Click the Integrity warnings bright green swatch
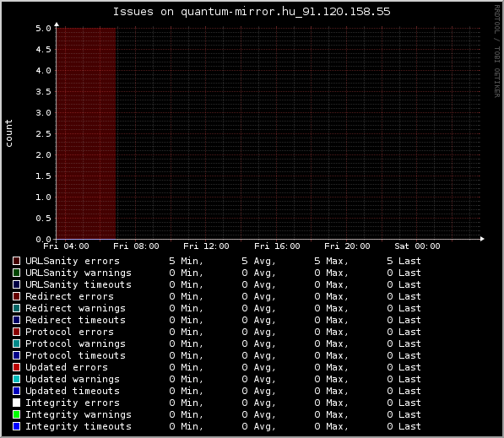The image size is (504, 438). [x=16, y=414]
